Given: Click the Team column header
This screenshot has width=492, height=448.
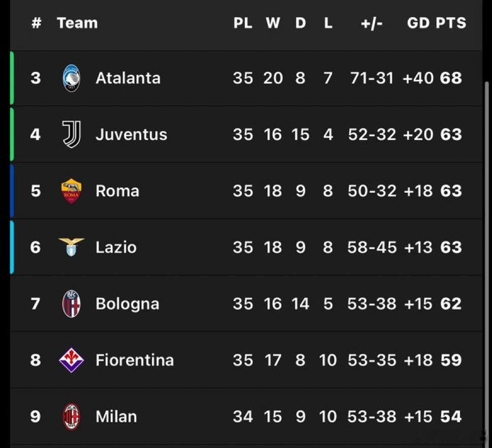Looking at the screenshot, I should 77,23.
